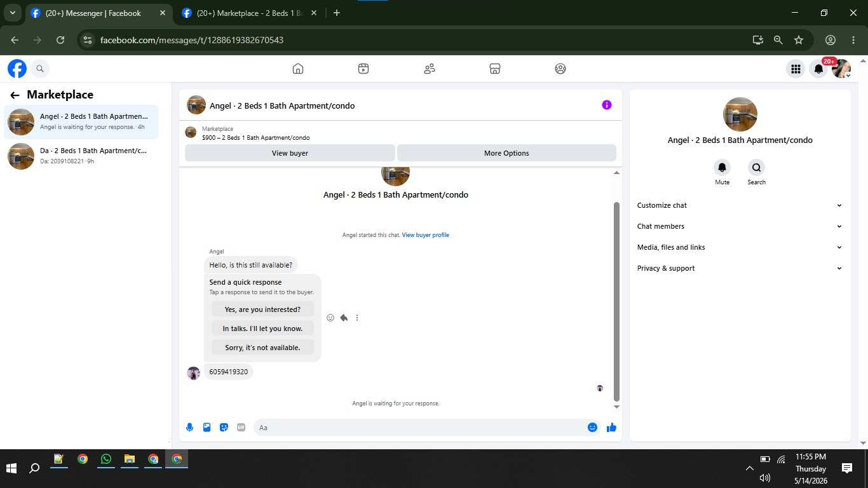This screenshot has height=488, width=868.
Task: Send quick response 'Sorry, it's not available.'
Action: click(x=262, y=348)
